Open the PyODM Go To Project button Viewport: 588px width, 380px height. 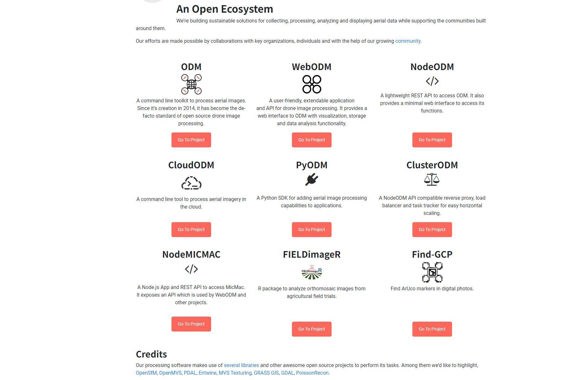point(312,229)
